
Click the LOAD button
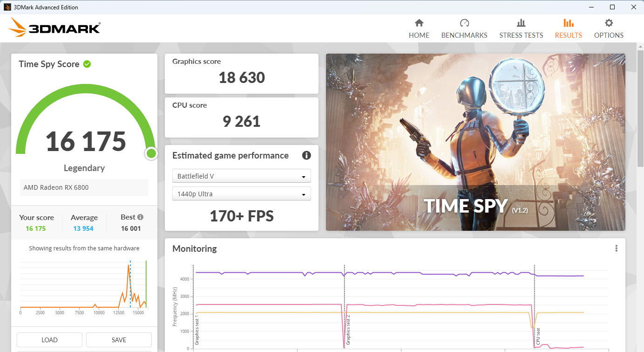[49, 340]
